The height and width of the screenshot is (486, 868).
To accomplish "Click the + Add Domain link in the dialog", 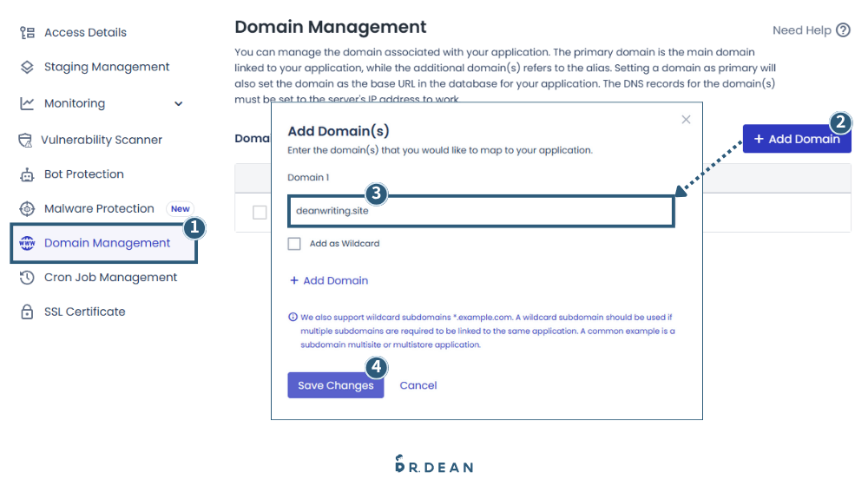I will pyautogui.click(x=329, y=280).
